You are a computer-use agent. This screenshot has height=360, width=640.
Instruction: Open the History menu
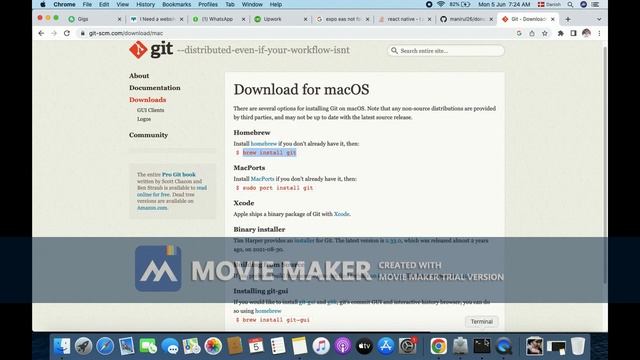[145, 4]
